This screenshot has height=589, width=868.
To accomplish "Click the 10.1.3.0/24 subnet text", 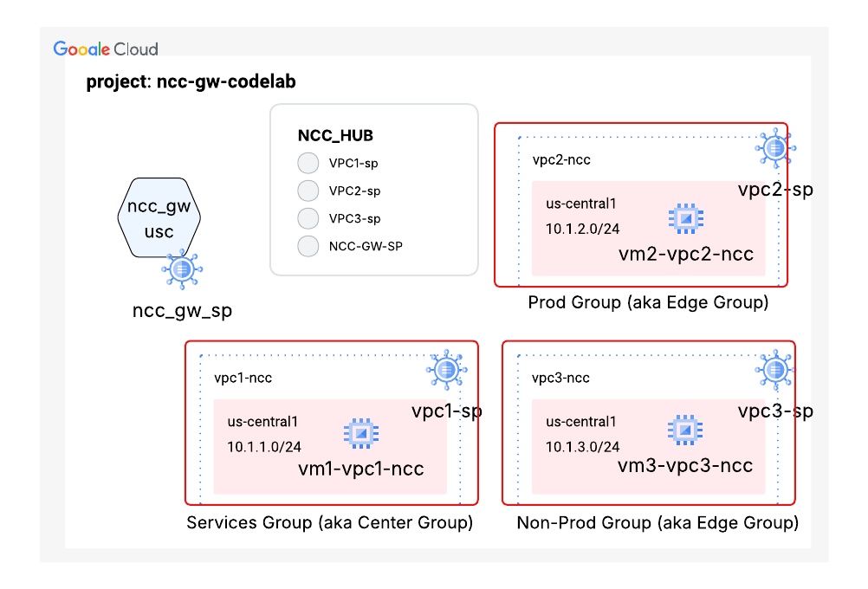I will 583,447.
